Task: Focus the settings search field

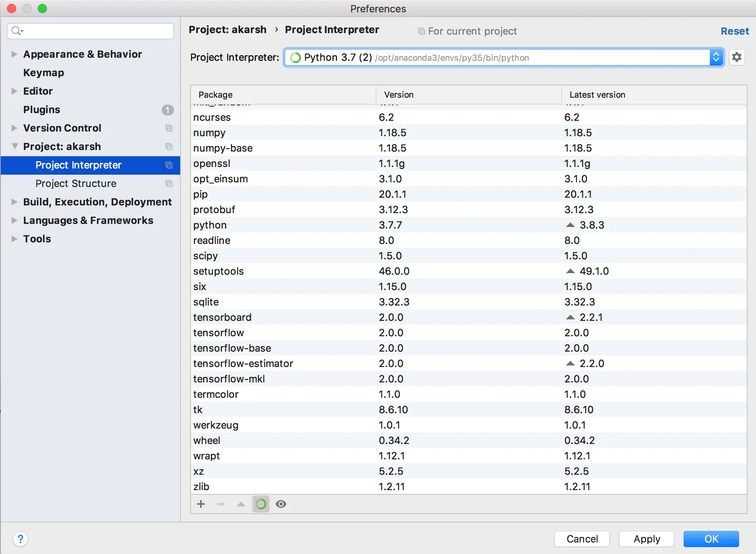Action: pyautogui.click(x=96, y=31)
